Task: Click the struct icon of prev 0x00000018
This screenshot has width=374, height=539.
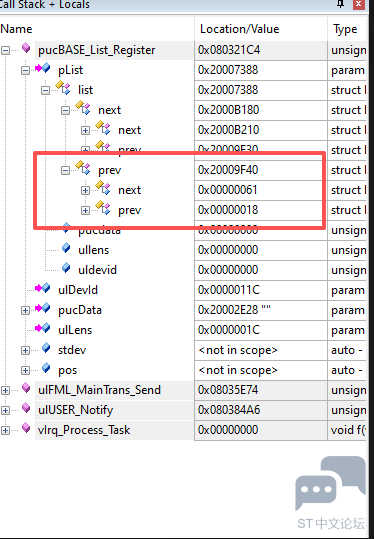Action: (103, 207)
